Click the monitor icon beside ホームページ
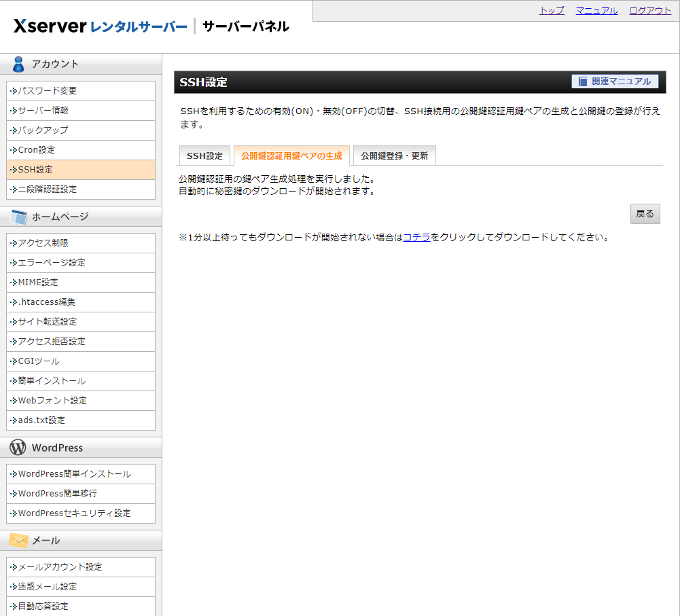Screen dimensions: 680x616 (x=17, y=216)
